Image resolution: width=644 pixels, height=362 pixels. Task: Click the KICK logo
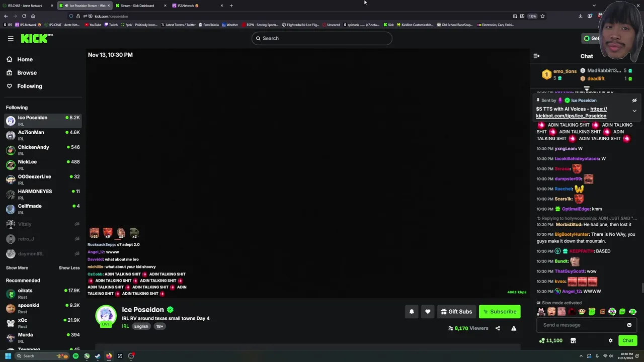point(36,38)
